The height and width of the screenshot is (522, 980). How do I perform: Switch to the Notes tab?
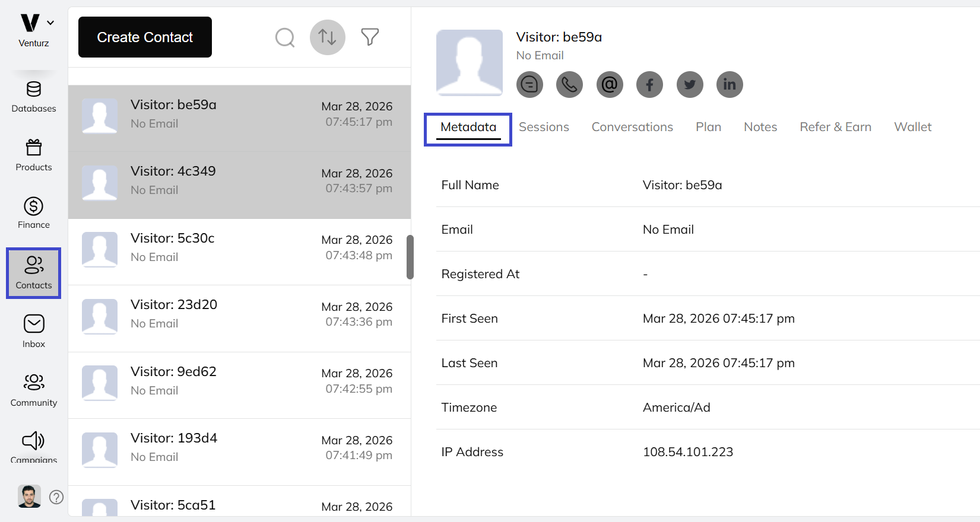760,127
